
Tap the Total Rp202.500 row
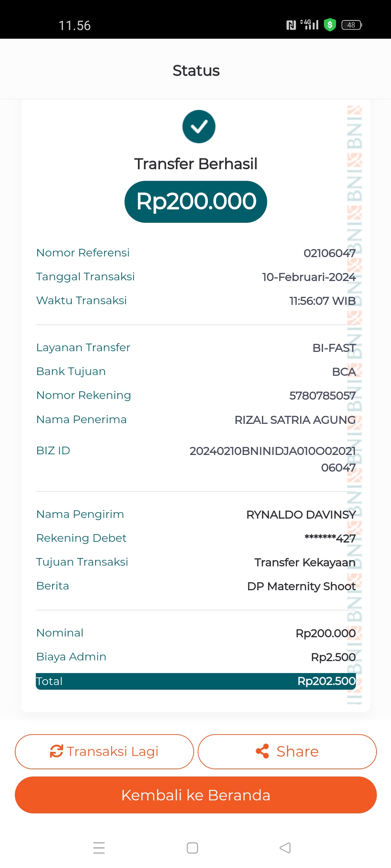(x=196, y=681)
